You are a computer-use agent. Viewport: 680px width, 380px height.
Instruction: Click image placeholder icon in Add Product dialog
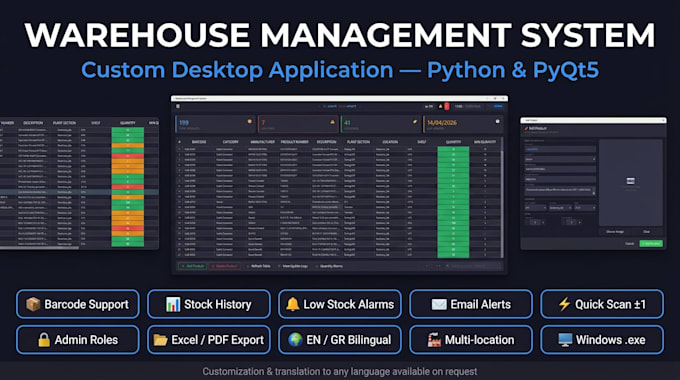tap(631, 181)
